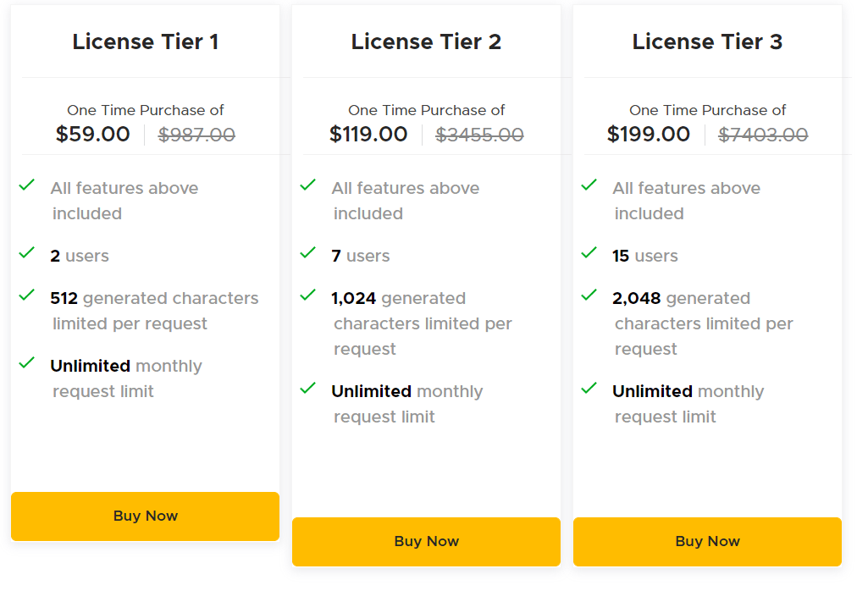Select the License Tier 1 heading
This screenshot has height=602, width=868.
[x=145, y=41]
